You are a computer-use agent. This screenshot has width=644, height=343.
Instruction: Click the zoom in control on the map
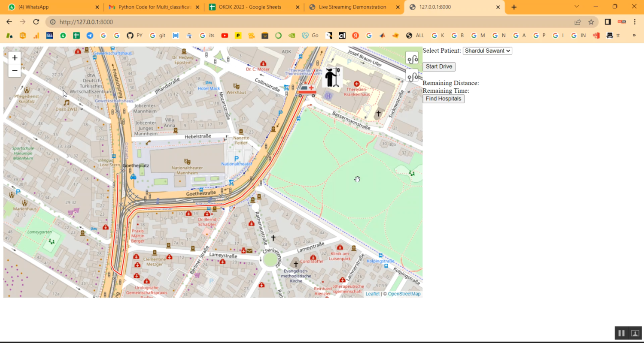pos(14,57)
